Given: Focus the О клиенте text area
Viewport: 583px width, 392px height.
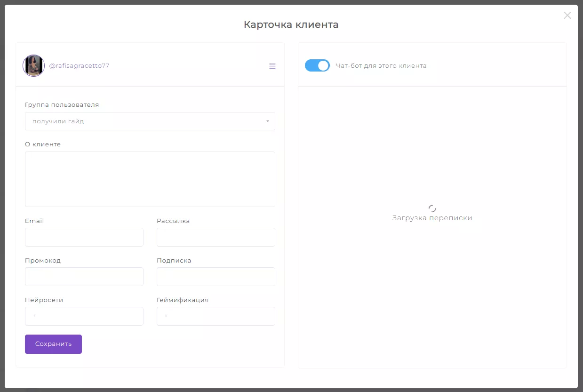Looking at the screenshot, I should pos(150,179).
